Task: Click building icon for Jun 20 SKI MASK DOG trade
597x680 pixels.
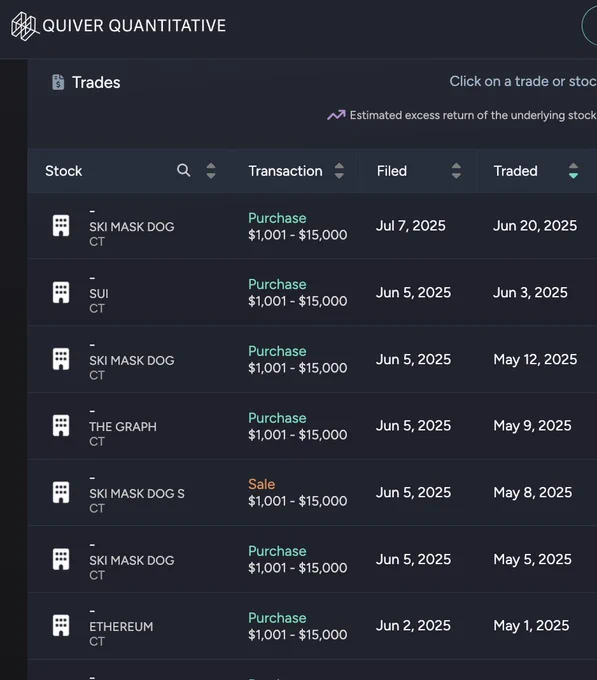Action: 61,226
